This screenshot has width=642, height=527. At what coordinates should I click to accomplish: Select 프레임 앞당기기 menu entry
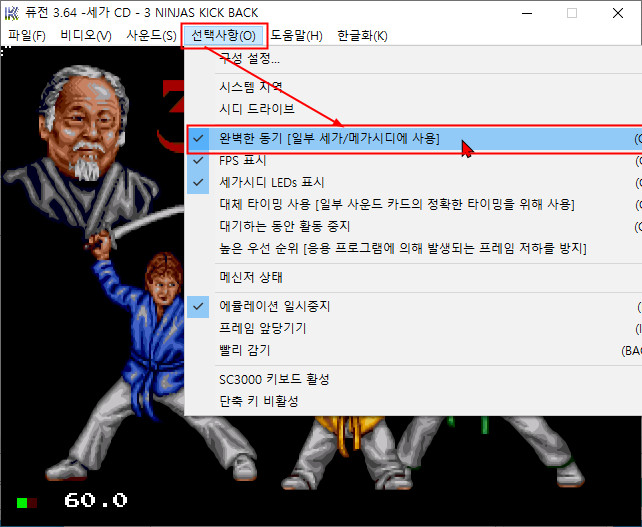414,328
